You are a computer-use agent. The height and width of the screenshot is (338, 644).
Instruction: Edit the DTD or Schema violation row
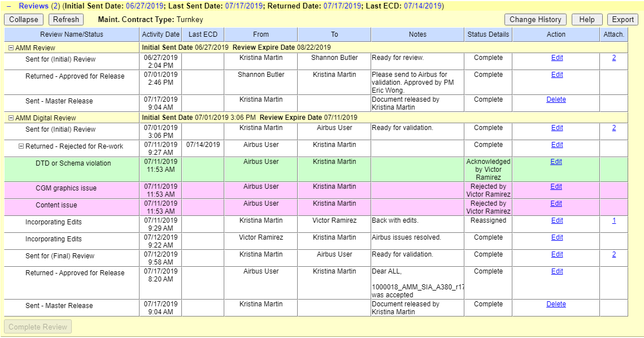[x=556, y=162]
